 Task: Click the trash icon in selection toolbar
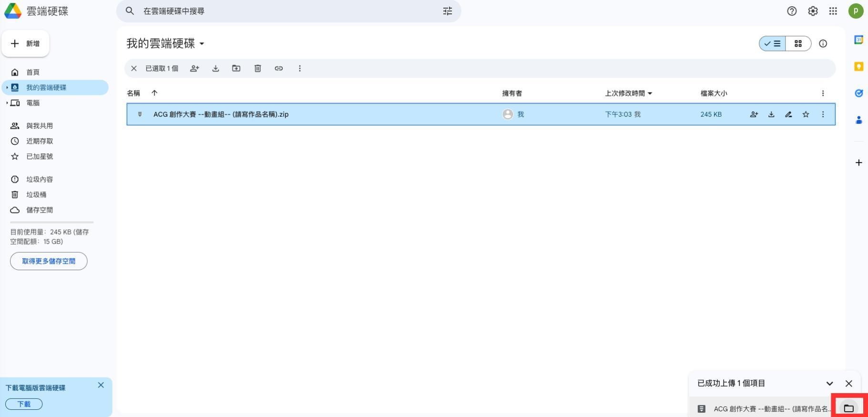257,69
